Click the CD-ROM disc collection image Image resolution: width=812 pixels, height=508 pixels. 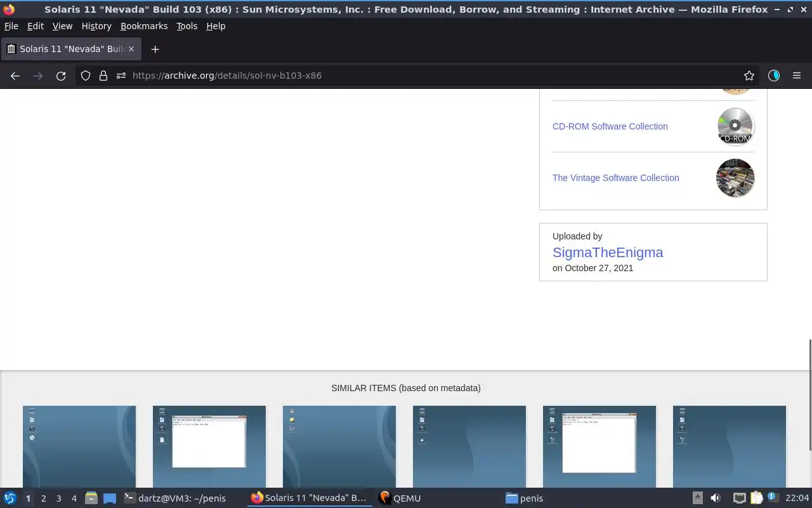pos(735,126)
